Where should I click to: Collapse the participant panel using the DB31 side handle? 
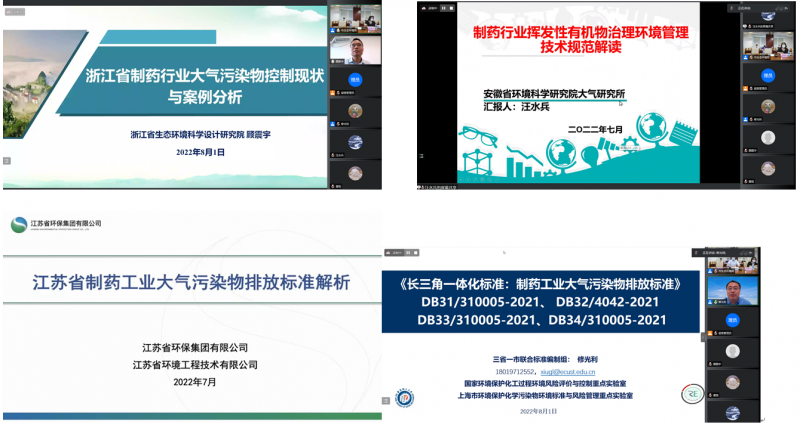click(x=702, y=338)
